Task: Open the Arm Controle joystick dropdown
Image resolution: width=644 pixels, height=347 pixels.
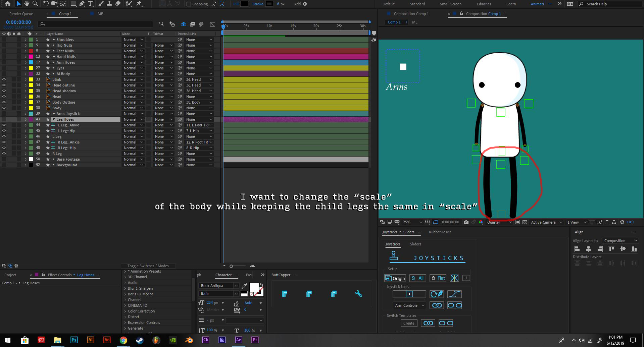Action: 409,305
